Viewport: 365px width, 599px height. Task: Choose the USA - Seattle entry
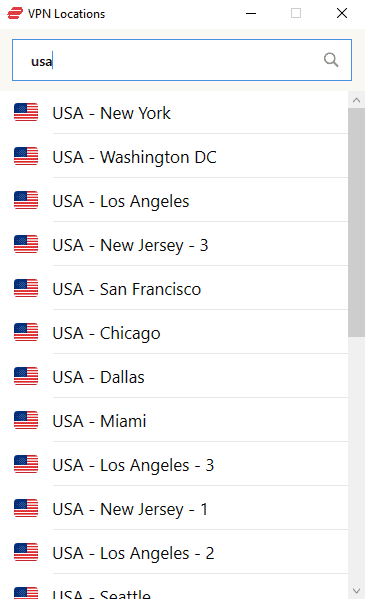coord(174,587)
